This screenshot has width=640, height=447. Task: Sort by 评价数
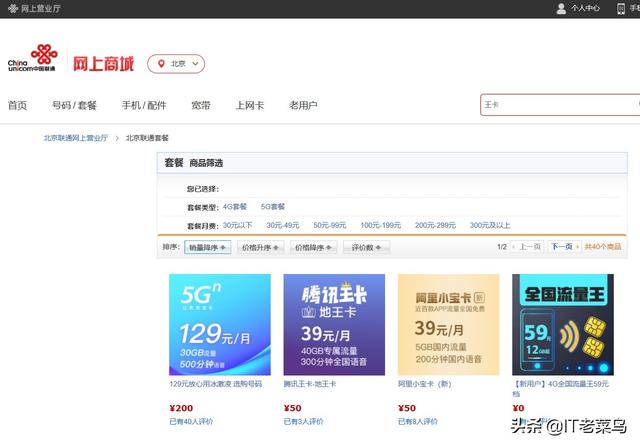[365, 247]
